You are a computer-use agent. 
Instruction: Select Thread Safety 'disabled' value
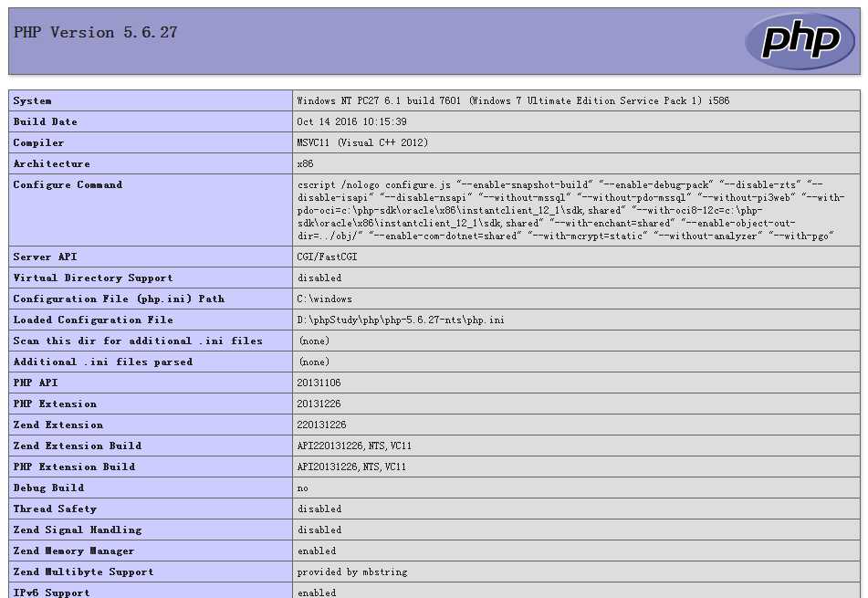[319, 509]
